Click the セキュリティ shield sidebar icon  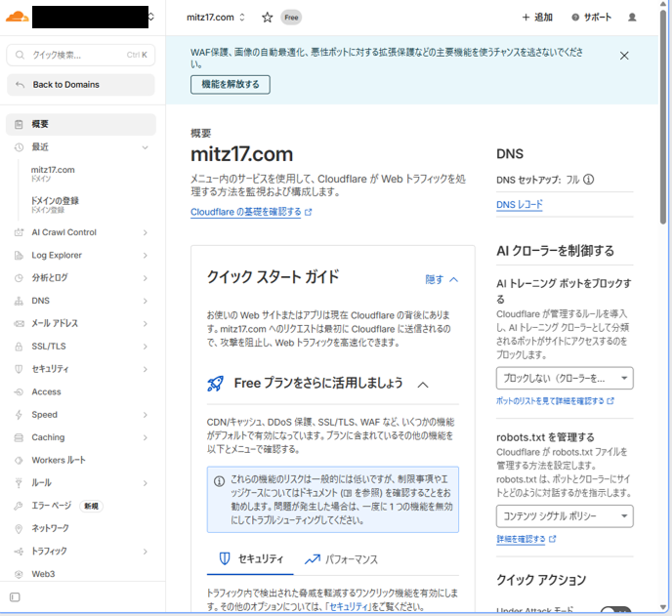tap(19, 369)
